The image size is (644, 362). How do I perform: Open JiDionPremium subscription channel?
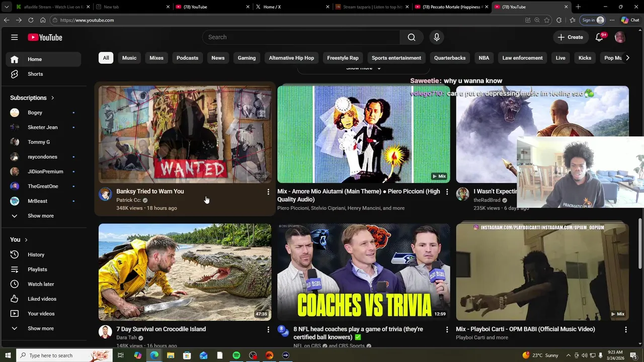[43, 171]
